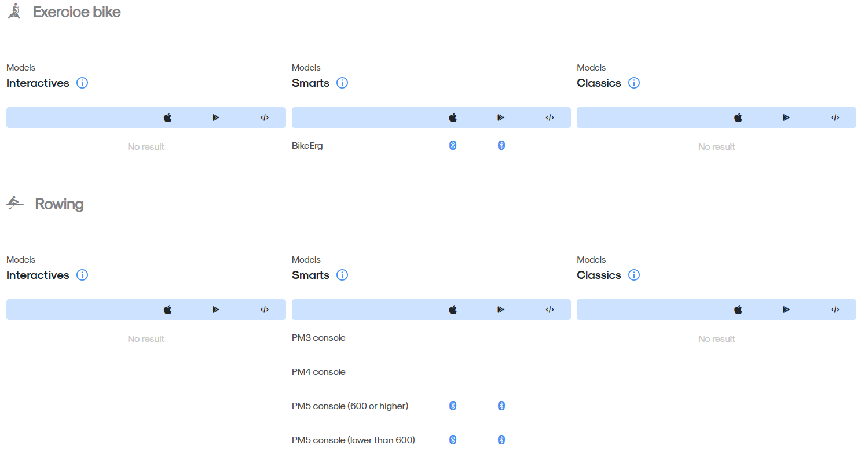Viewport: 868px width, 471px height.
Task: Open info icon next to Rowing Interactives
Action: click(82, 275)
